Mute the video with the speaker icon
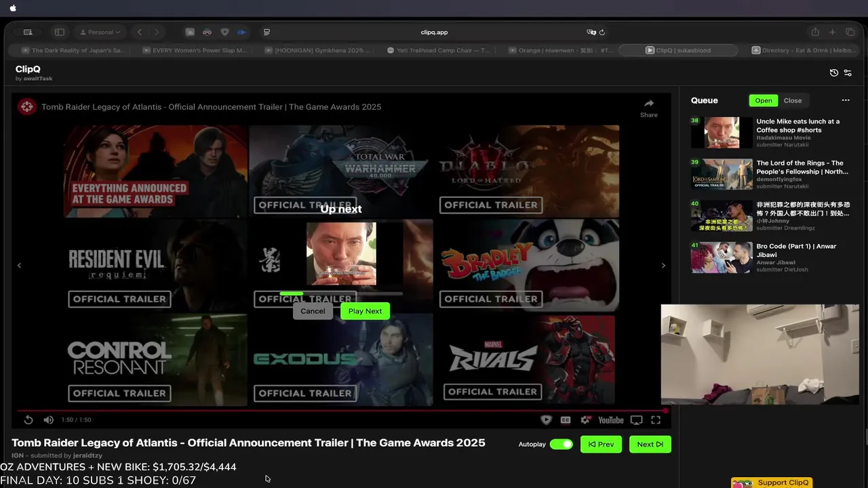The width and height of the screenshot is (868, 488). (48, 420)
